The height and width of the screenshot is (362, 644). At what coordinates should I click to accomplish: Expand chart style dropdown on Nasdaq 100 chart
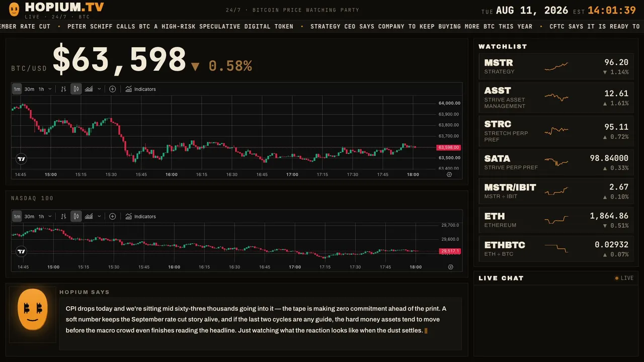[99, 216]
